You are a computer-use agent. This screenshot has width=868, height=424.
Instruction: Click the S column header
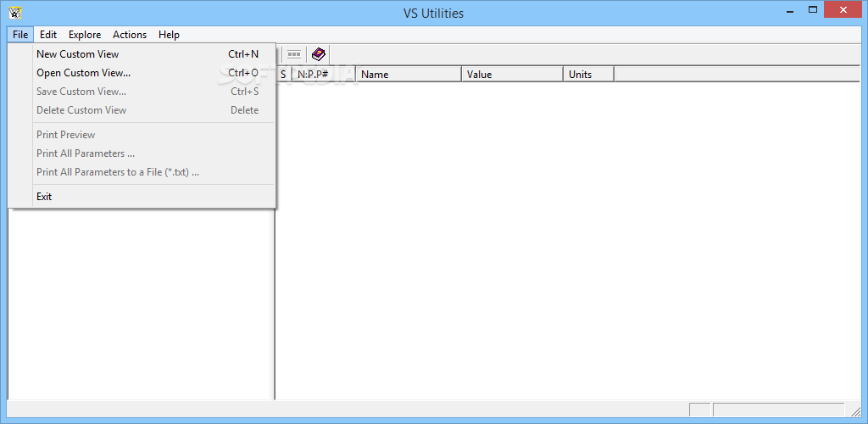point(283,74)
